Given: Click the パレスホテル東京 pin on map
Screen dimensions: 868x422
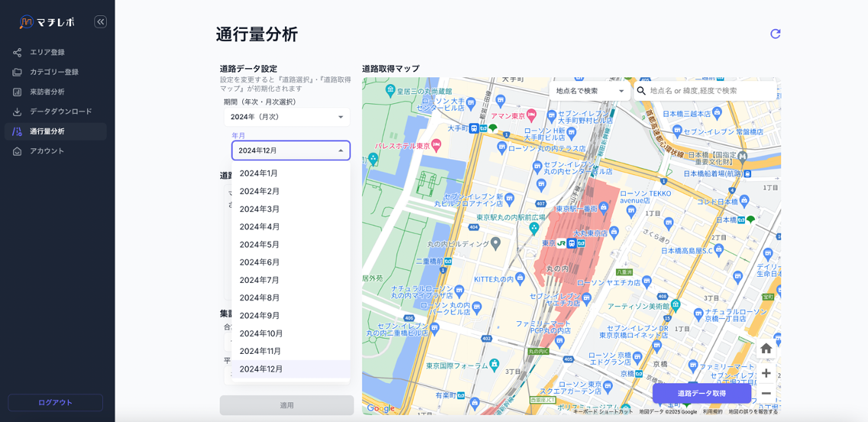Looking at the screenshot, I should 436,145.
